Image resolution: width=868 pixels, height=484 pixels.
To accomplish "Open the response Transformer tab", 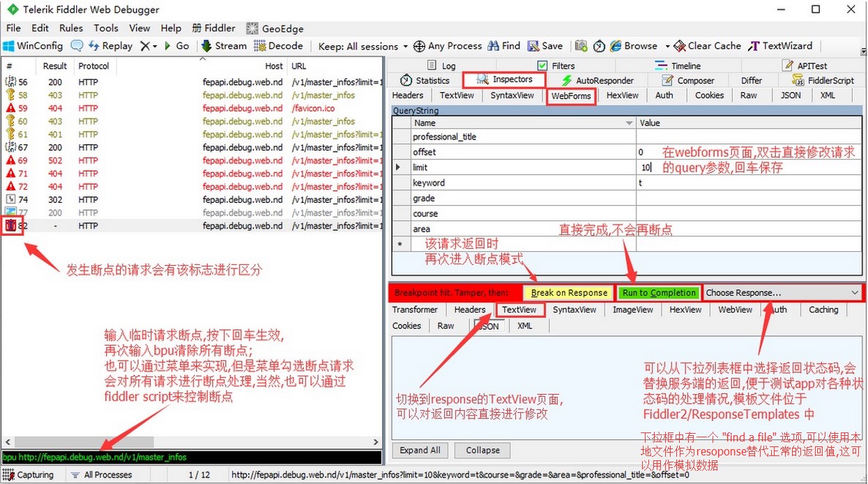I will 415,310.
